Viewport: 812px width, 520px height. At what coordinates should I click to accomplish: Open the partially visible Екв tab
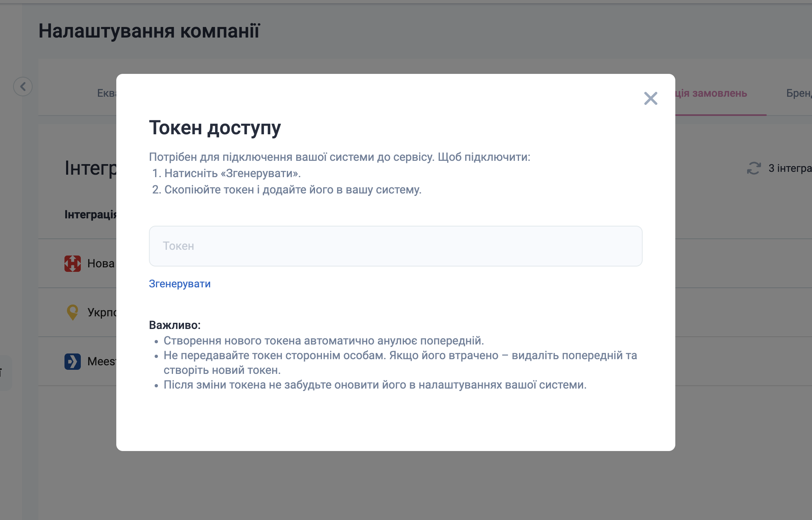pos(106,93)
